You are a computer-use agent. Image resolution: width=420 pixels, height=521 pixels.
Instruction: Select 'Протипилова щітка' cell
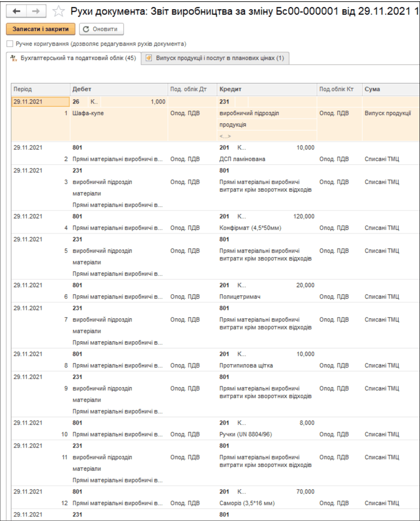[267, 366]
